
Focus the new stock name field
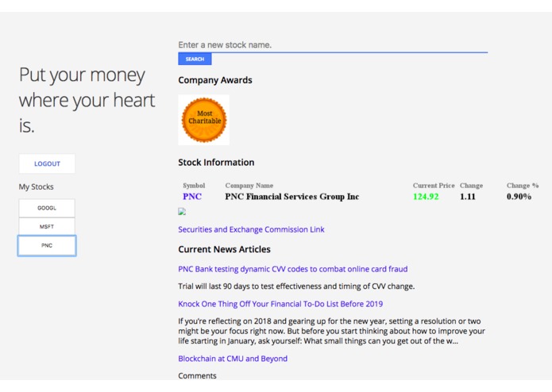point(333,45)
